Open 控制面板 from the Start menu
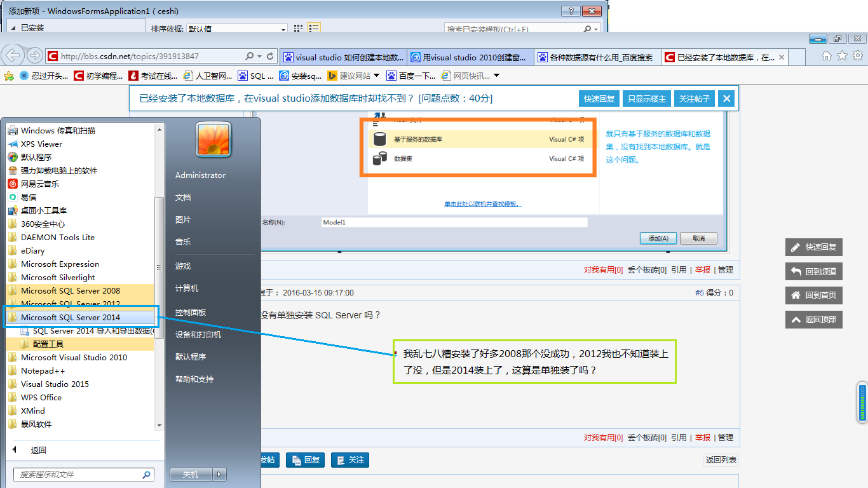The height and width of the screenshot is (488, 868). (x=191, y=312)
